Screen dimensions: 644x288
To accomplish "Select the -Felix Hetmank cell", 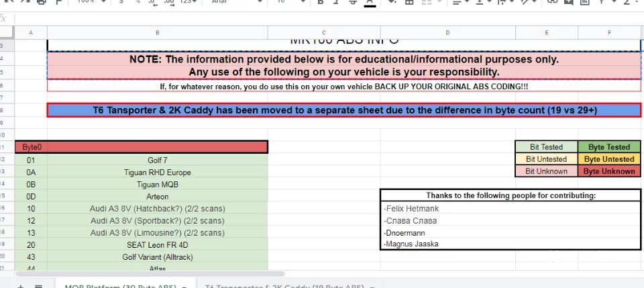I will pos(511,209).
